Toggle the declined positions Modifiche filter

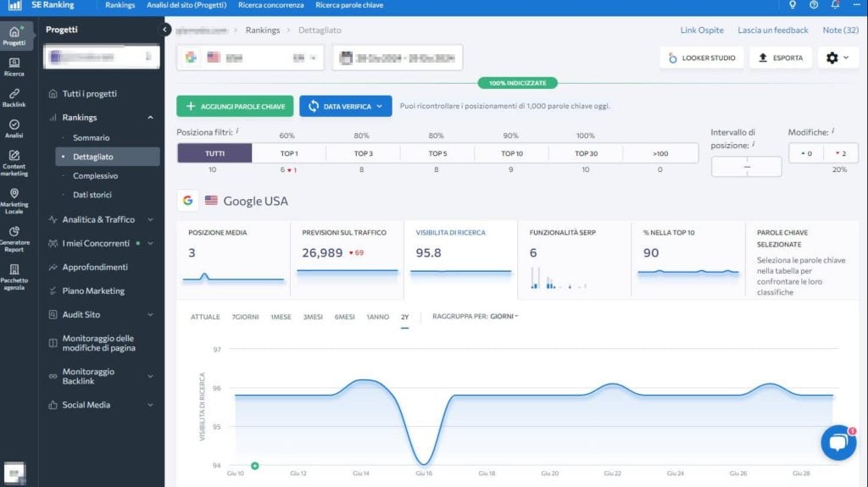840,153
